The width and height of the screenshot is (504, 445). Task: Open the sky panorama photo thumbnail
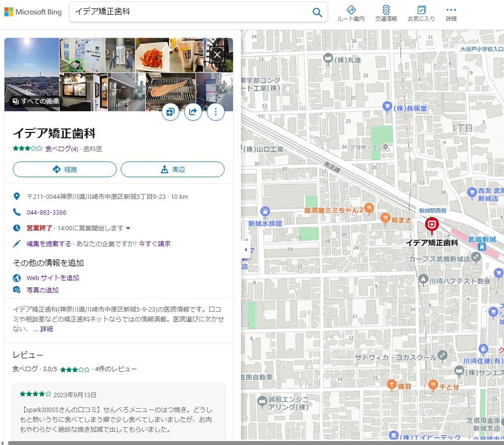[32, 74]
